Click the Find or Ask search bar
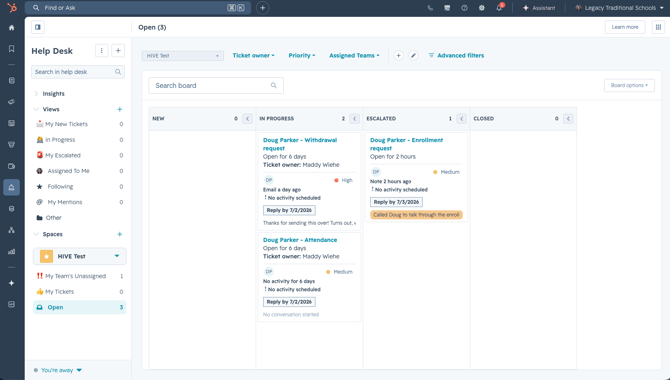670x380 pixels. [138, 8]
